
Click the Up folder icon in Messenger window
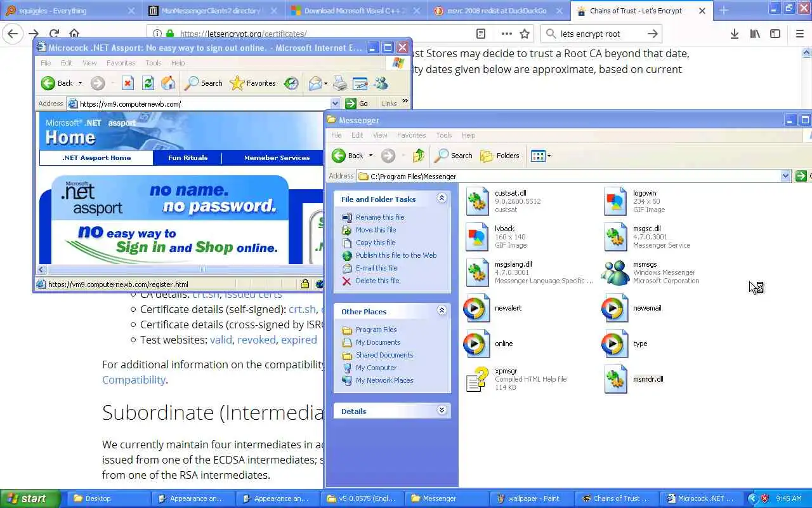point(418,156)
